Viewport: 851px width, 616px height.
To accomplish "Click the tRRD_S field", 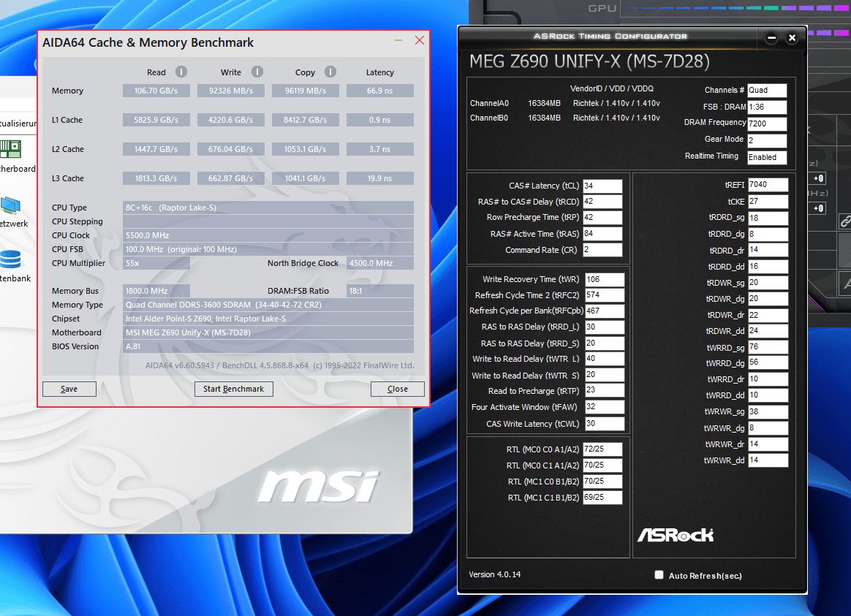I will click(x=605, y=343).
